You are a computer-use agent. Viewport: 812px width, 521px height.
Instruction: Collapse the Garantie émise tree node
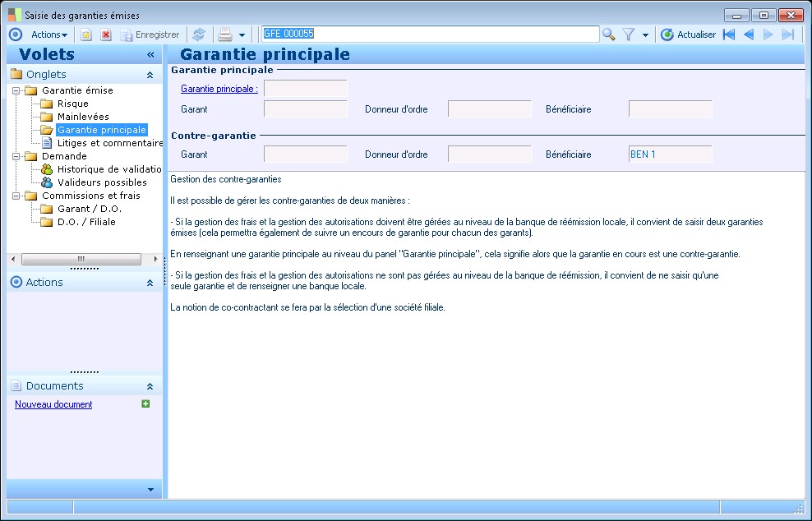tap(16, 90)
